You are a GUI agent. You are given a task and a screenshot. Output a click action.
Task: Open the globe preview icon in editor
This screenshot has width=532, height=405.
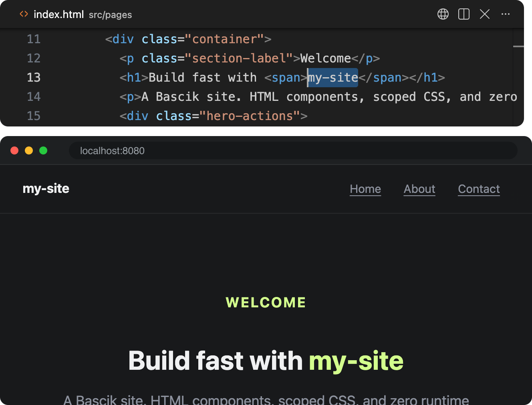443,14
